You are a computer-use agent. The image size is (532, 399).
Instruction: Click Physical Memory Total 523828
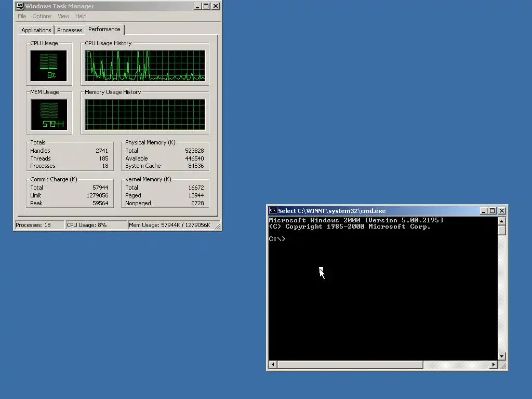pyautogui.click(x=194, y=151)
